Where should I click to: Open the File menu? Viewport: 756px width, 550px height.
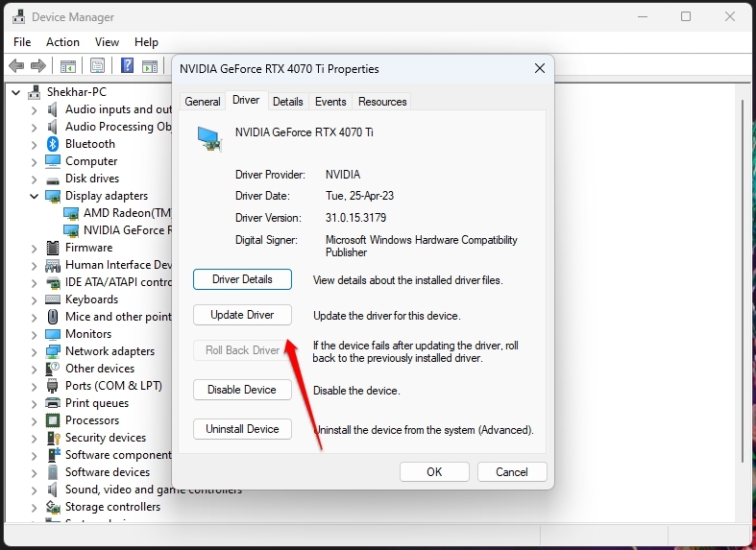22,42
